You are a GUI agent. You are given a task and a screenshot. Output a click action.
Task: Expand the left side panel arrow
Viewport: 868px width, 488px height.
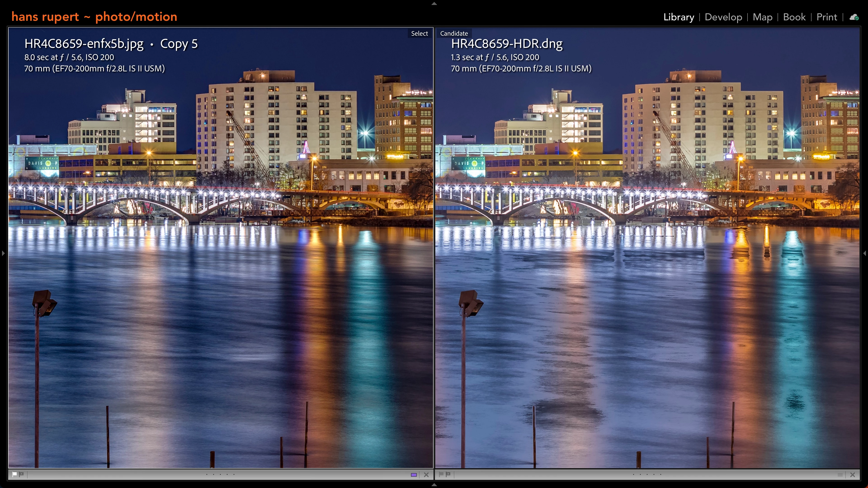tap(3, 253)
